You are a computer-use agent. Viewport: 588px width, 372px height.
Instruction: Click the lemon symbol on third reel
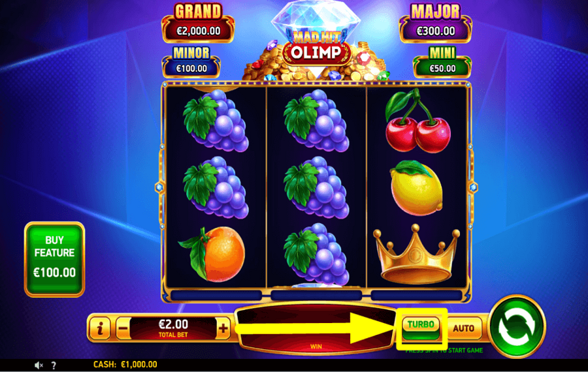(416, 188)
